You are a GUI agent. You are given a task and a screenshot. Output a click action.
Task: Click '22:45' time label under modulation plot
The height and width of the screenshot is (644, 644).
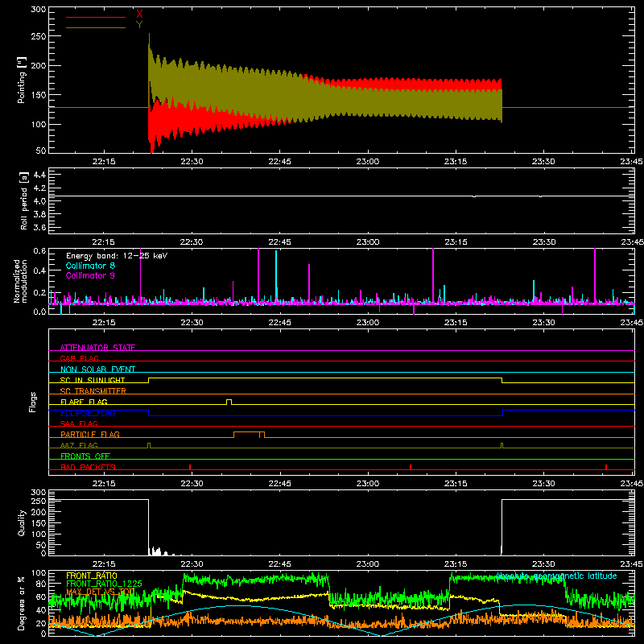point(279,323)
